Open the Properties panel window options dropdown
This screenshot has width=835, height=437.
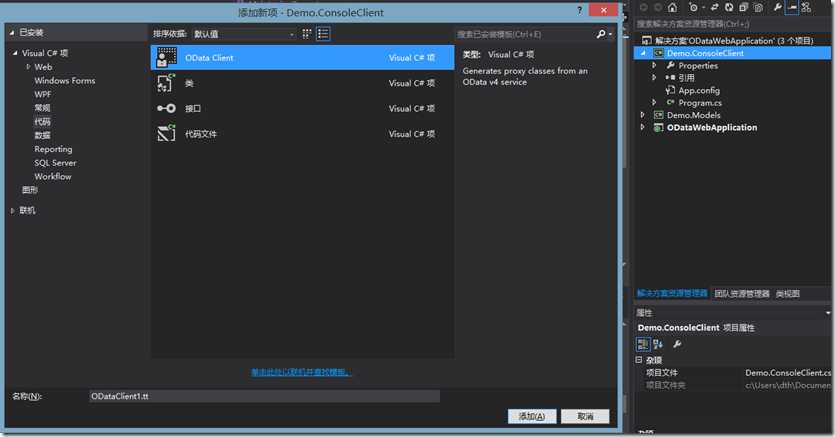pos(828,312)
